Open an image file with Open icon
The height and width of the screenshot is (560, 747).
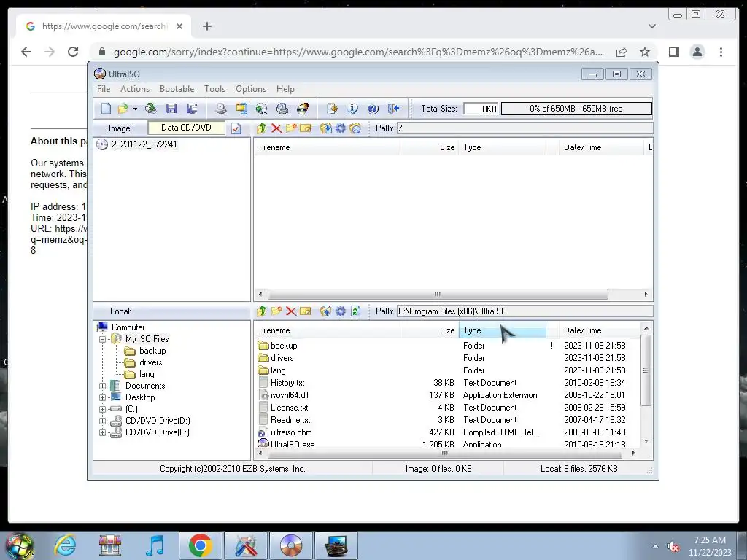(123, 109)
